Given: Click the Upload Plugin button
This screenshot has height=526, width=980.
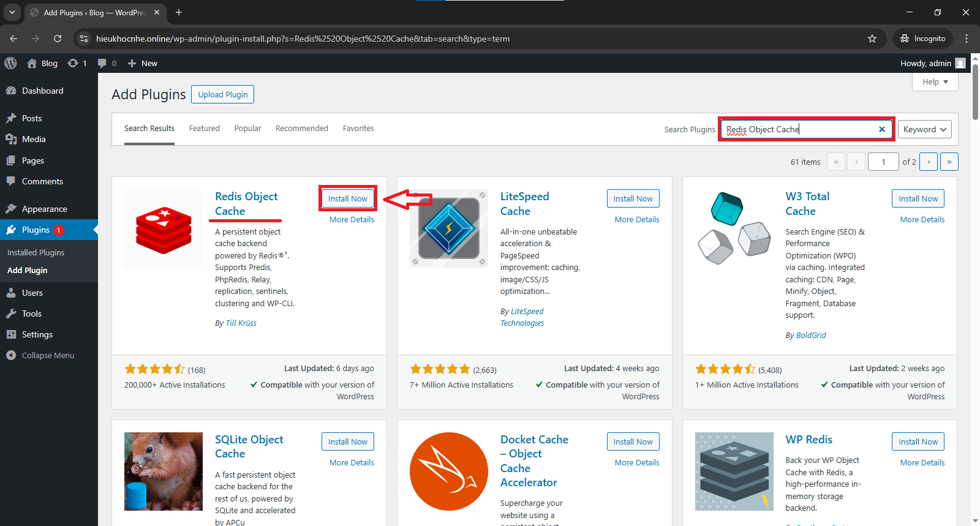Looking at the screenshot, I should pos(222,94).
